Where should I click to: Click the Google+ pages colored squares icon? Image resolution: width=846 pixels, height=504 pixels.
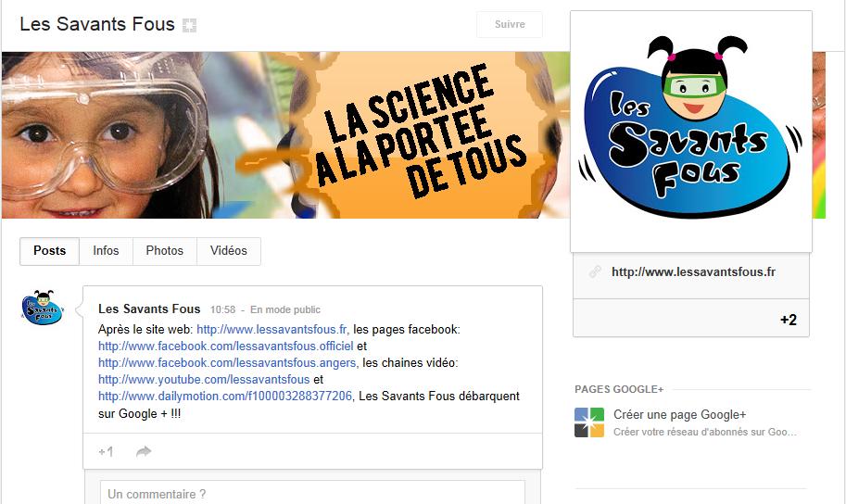click(x=589, y=422)
